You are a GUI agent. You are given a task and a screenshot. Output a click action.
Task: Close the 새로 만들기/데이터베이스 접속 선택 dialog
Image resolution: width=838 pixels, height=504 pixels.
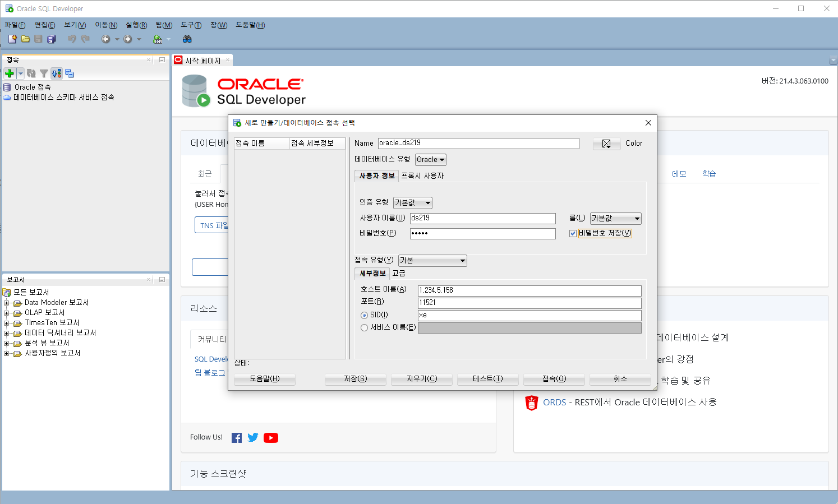pos(648,123)
